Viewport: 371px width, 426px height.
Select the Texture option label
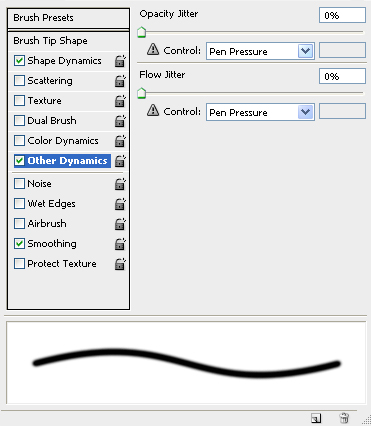tap(44, 101)
